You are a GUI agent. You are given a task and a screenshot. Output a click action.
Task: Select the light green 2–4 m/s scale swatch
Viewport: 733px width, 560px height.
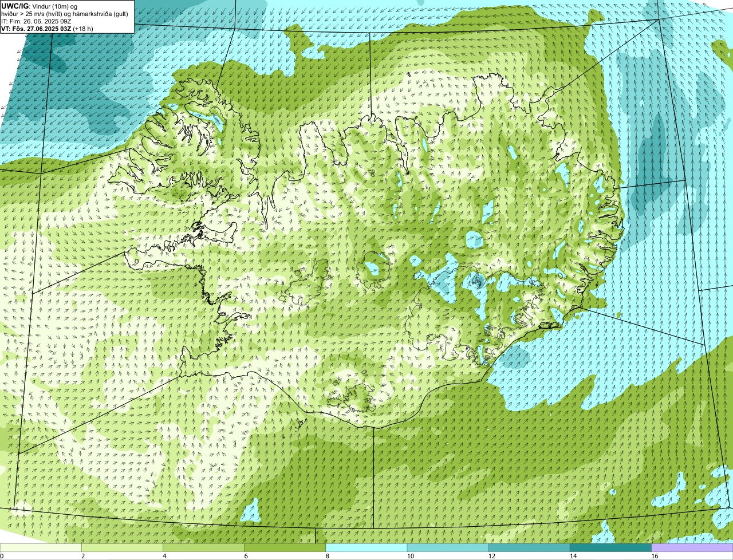(x=122, y=547)
